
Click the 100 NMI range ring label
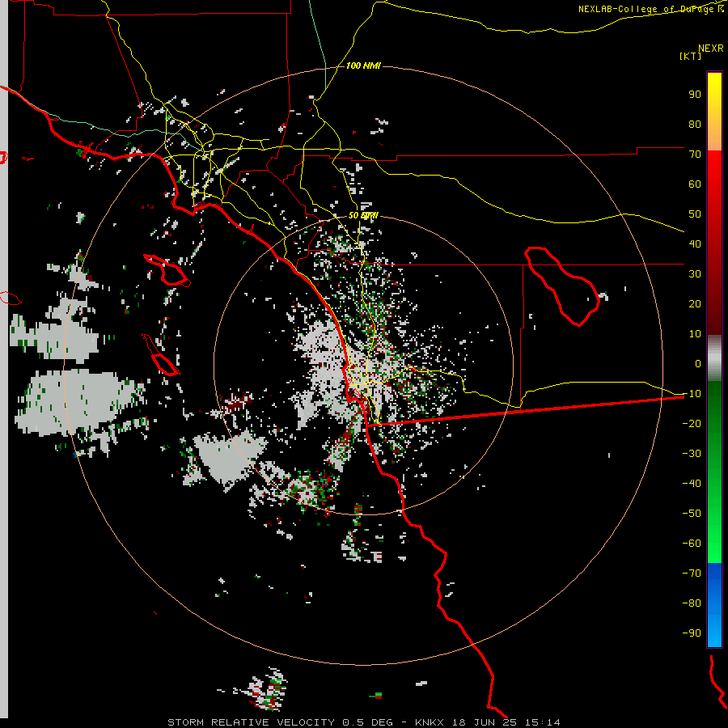[363, 66]
